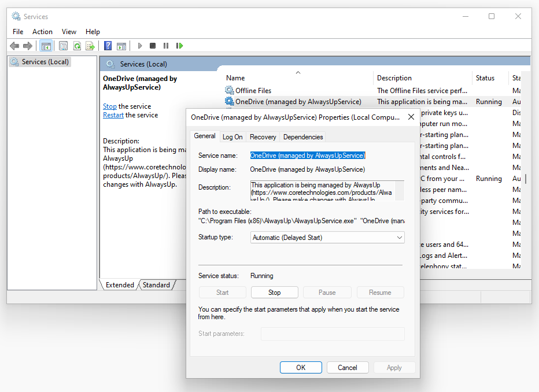Click the Pause Service icon in toolbar
The width and height of the screenshot is (539, 392).
pyautogui.click(x=166, y=46)
